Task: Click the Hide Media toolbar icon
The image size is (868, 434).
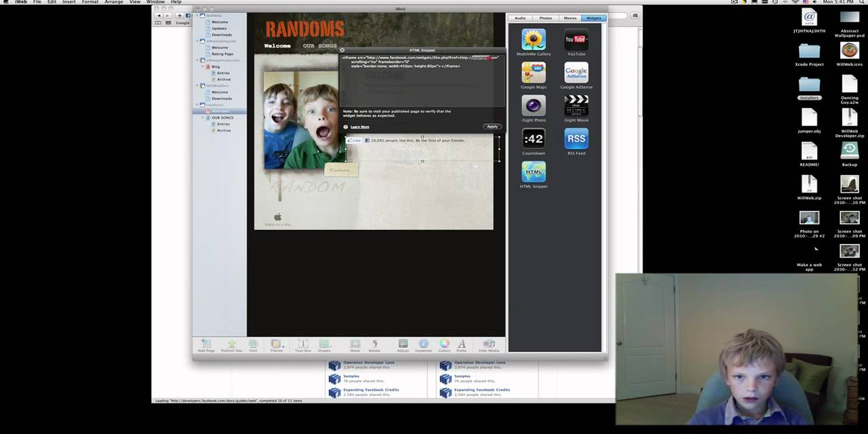Action: [488, 345]
